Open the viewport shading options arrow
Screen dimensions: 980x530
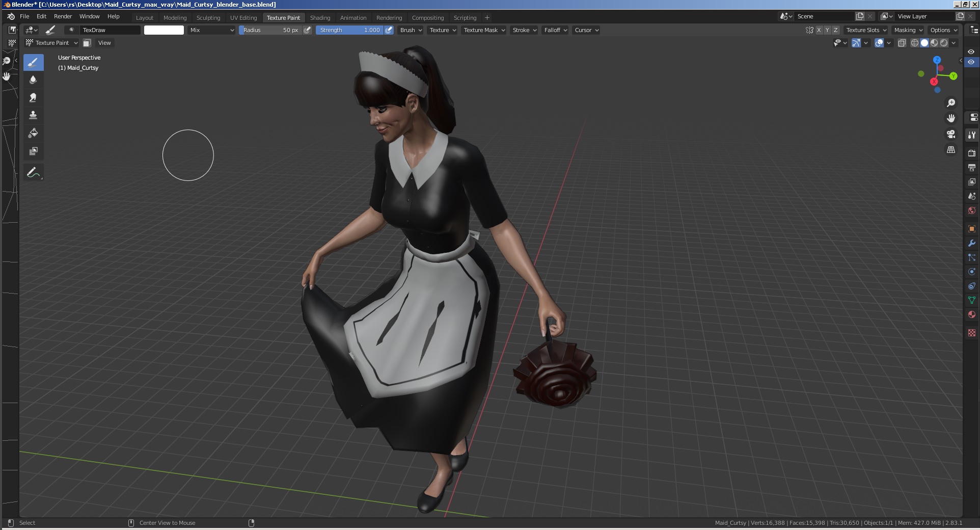point(954,43)
